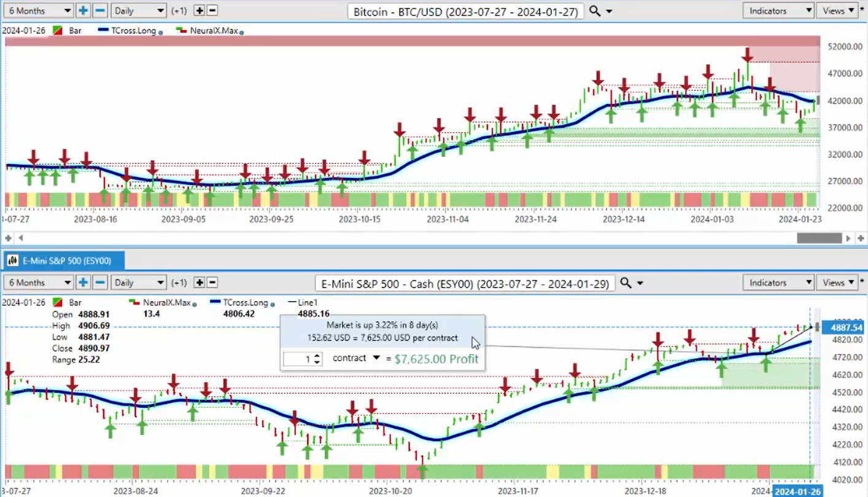Click the (+1) forecast label on E-Mini chart
This screenshot has width=868, height=497.
coord(179,283)
